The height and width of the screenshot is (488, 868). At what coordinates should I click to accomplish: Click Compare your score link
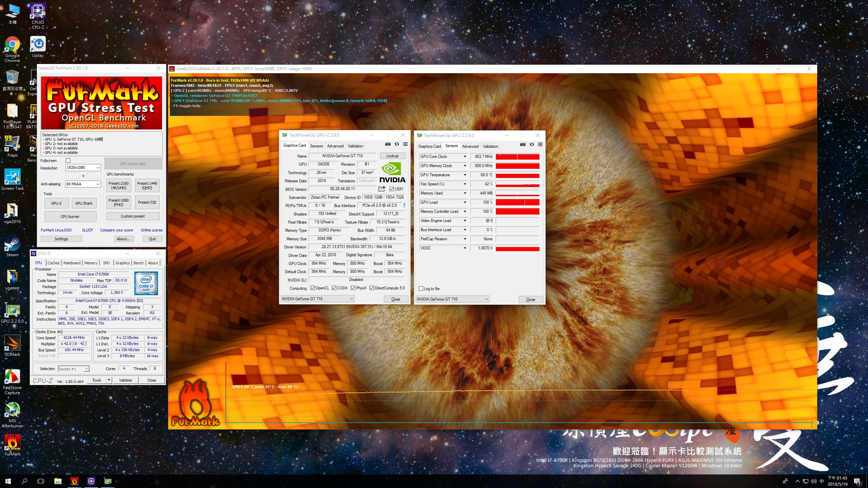116,230
